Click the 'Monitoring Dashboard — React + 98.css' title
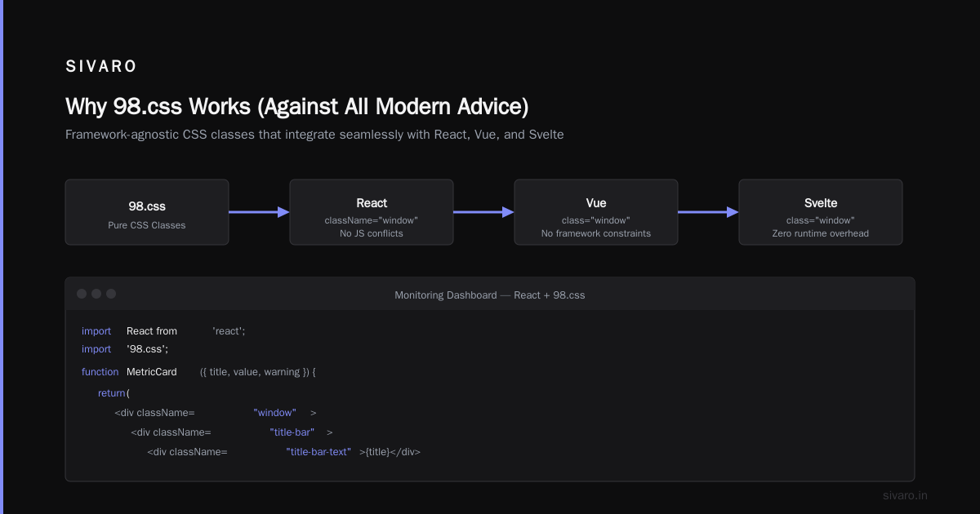The image size is (980, 514). (490, 295)
